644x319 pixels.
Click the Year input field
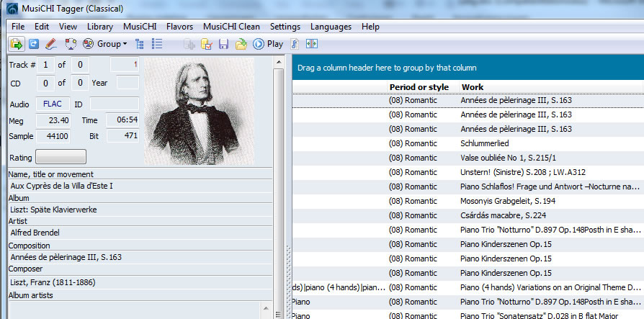click(x=128, y=83)
